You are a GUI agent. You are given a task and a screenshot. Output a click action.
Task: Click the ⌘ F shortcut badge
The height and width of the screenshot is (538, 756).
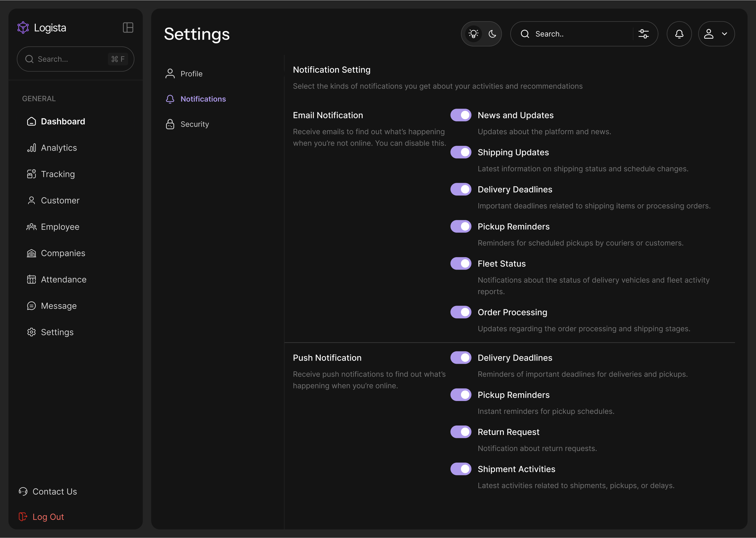(x=118, y=59)
